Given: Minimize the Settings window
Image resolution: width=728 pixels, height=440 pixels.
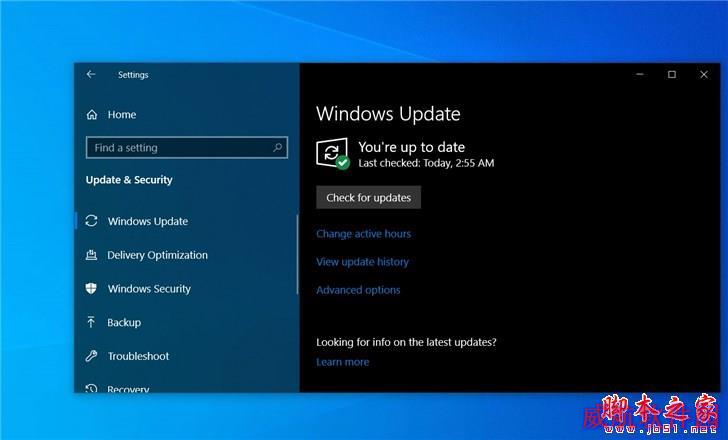Looking at the screenshot, I should click(640, 74).
